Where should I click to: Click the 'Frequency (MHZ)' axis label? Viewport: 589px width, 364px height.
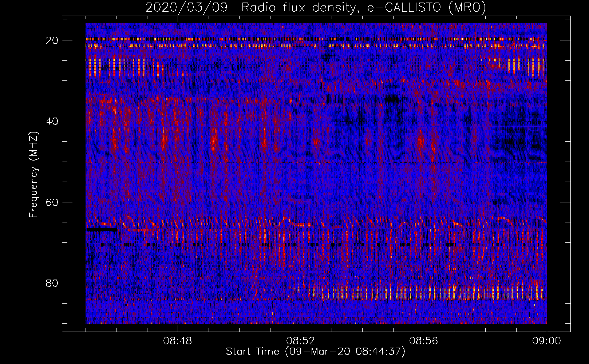tap(33, 175)
